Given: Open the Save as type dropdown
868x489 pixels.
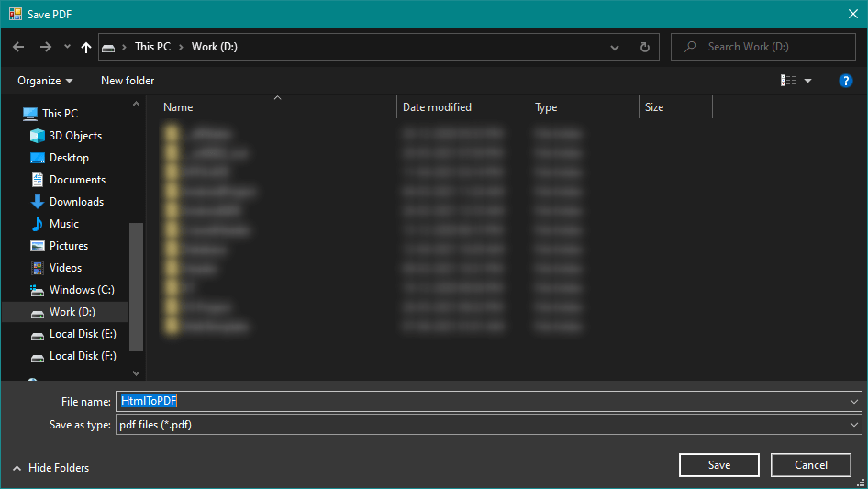Looking at the screenshot, I should pos(488,425).
